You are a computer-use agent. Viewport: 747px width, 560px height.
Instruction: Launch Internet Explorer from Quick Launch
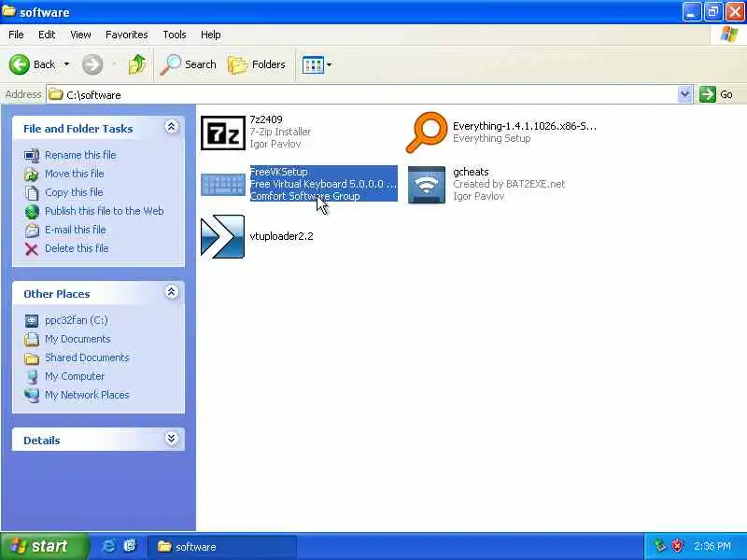(x=108, y=546)
